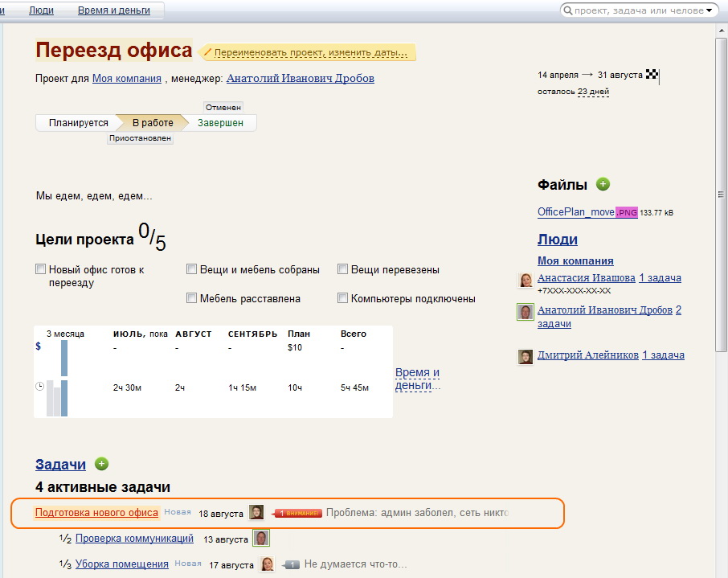Check the Новый офис готов к переезду goal
The height and width of the screenshot is (578, 728).
[x=41, y=269]
